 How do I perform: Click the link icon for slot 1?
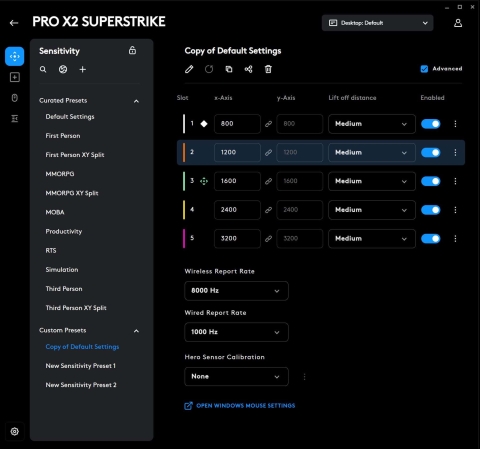coord(268,124)
